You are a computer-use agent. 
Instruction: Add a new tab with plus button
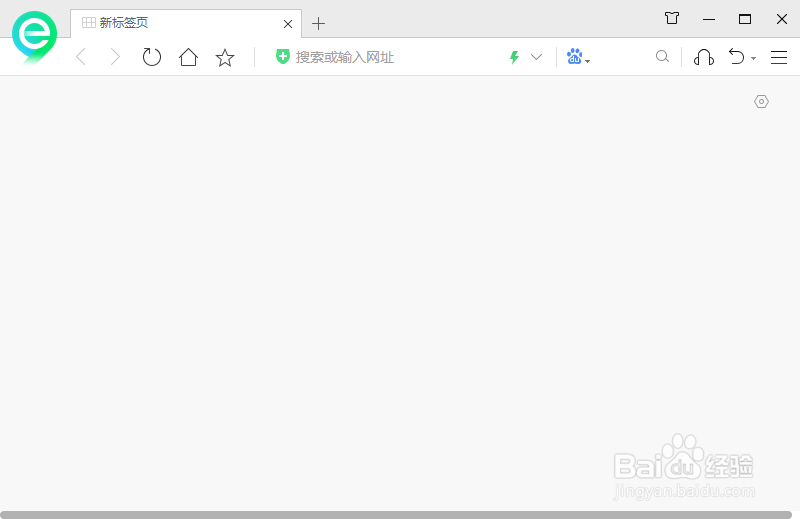tap(318, 23)
